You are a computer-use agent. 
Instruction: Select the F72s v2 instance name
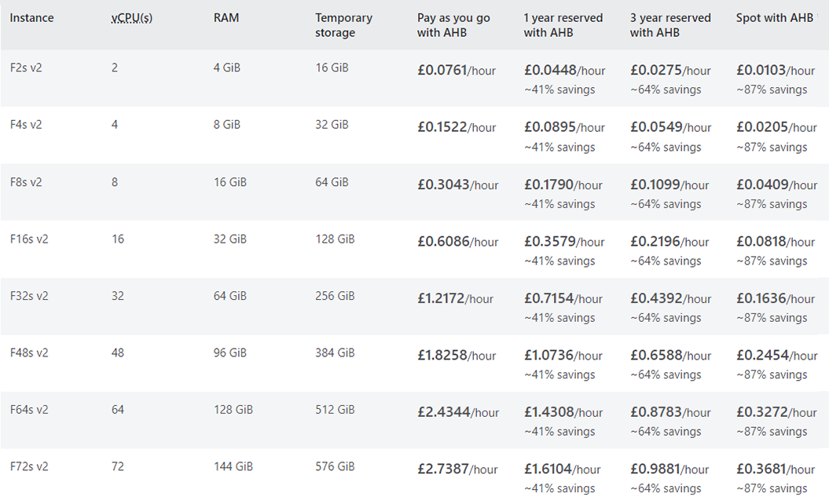pos(29,466)
